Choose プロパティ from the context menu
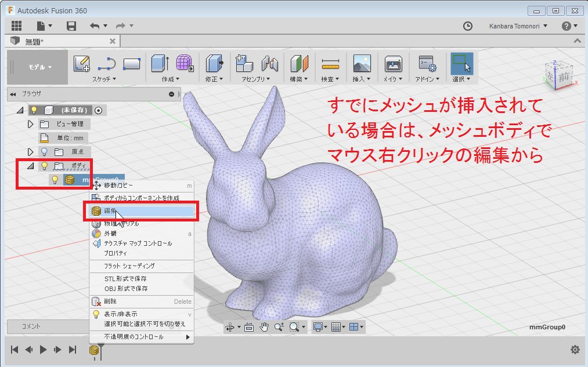 tap(142, 253)
